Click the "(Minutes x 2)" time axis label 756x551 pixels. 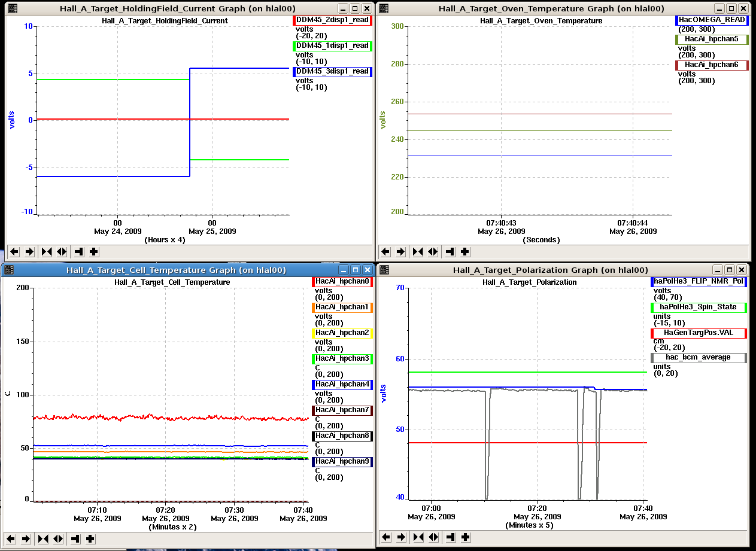(x=172, y=527)
